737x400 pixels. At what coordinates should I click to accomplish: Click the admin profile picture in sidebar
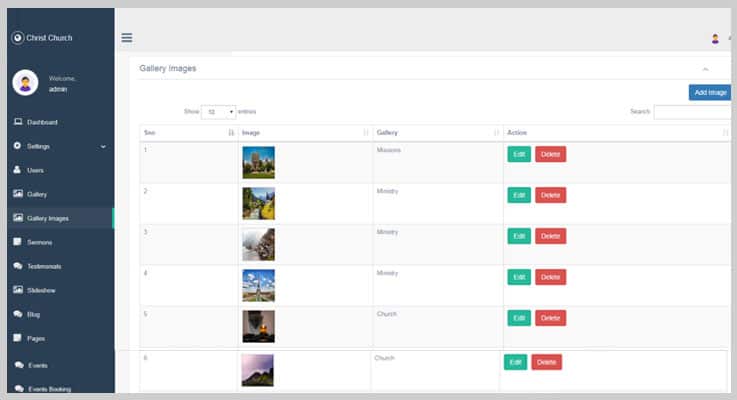click(25, 83)
